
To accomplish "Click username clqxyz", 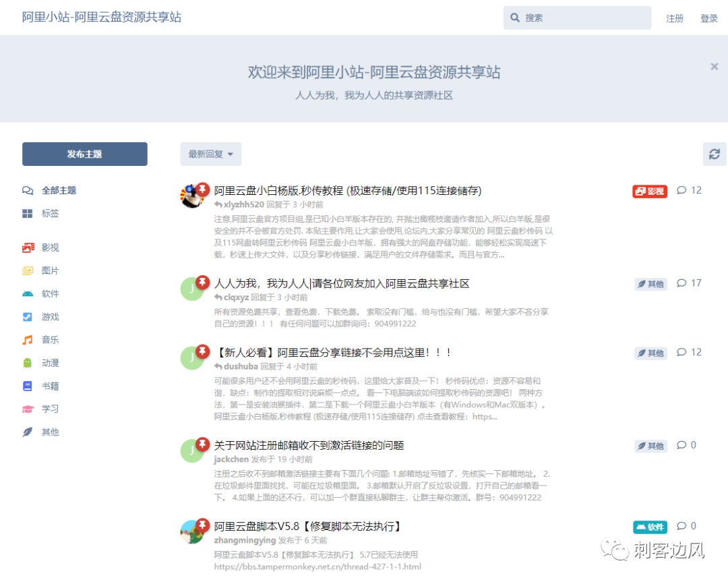I will click(x=237, y=297).
